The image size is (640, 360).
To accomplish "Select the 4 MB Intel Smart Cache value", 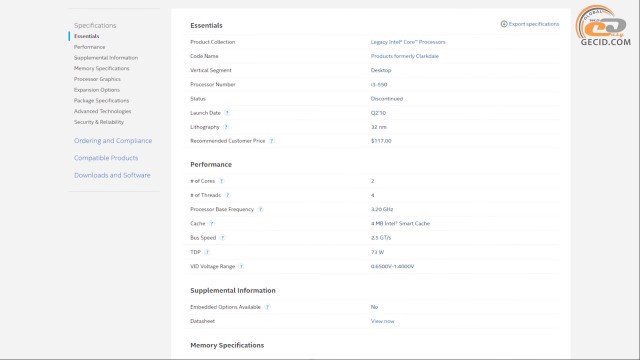I will coord(400,224).
